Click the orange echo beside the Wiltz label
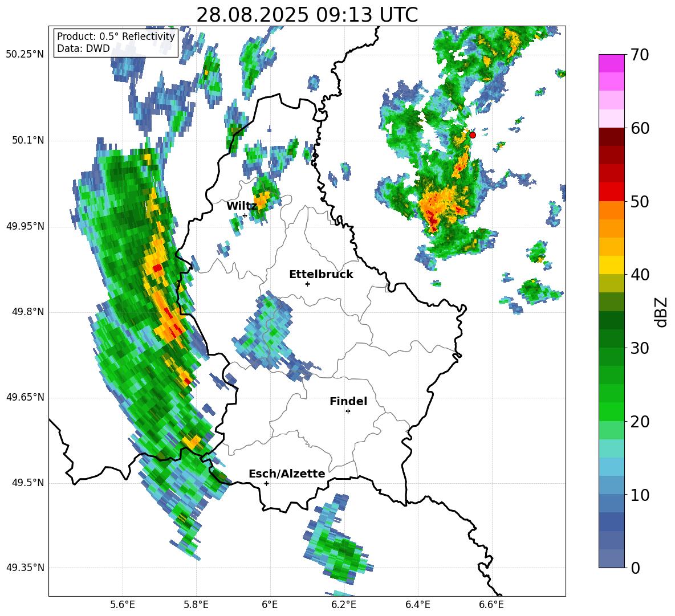Image resolution: width=675 pixels, height=616 pixels. click(262, 199)
